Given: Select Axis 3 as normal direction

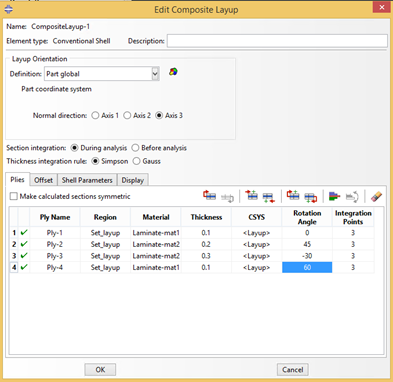Looking at the screenshot, I should pyautogui.click(x=159, y=115).
